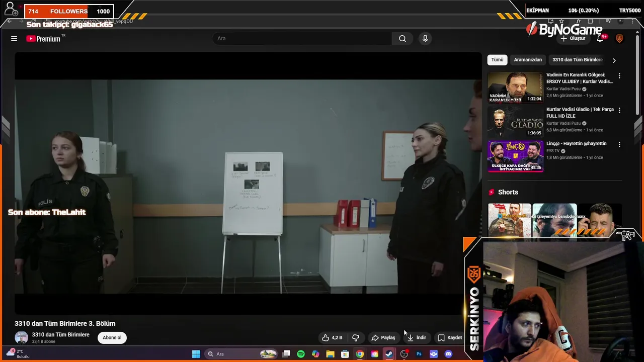Click the Ara search field on YouTube

(302, 39)
